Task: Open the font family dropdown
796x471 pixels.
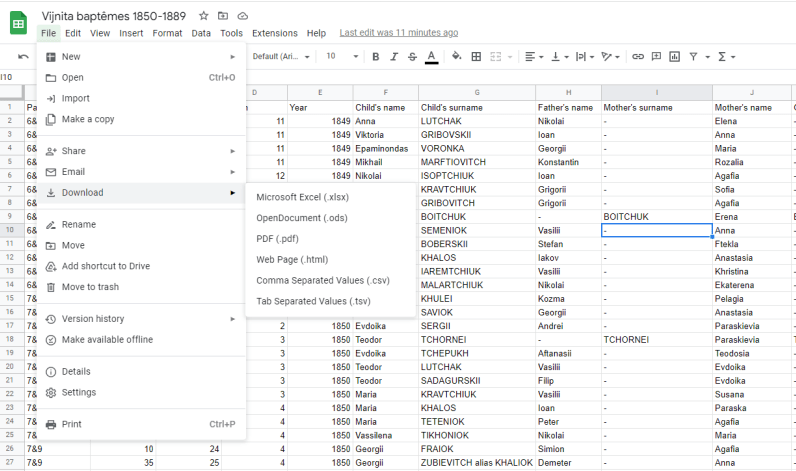Action: [x=280, y=56]
